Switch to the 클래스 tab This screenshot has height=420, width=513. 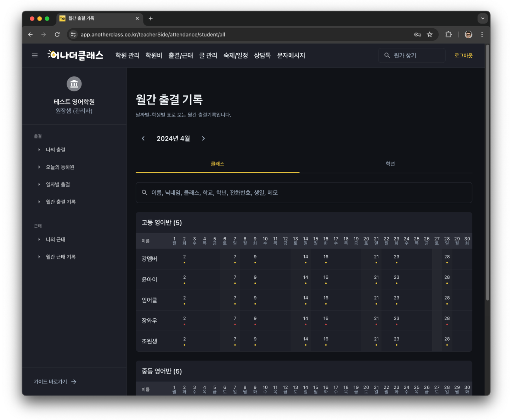tap(218, 164)
